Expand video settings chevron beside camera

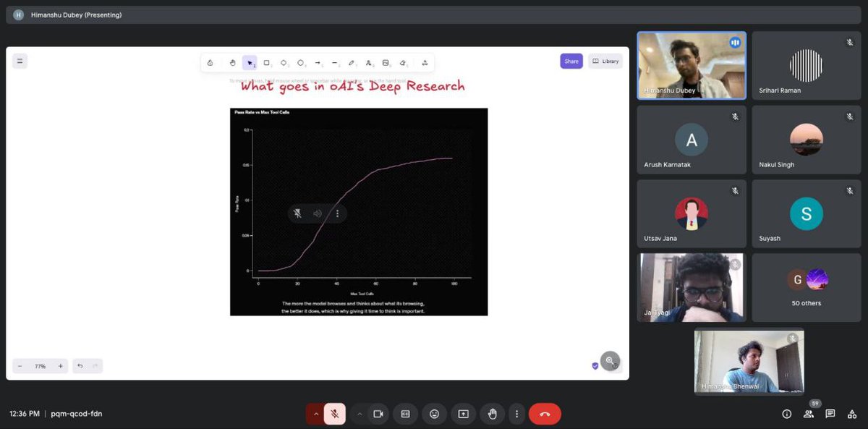(x=359, y=414)
